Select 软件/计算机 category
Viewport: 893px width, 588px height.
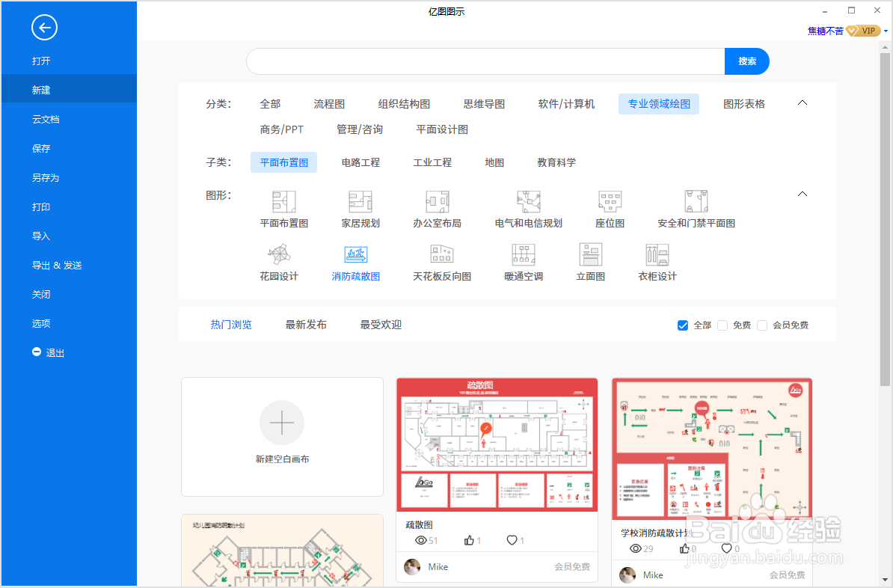(x=566, y=104)
